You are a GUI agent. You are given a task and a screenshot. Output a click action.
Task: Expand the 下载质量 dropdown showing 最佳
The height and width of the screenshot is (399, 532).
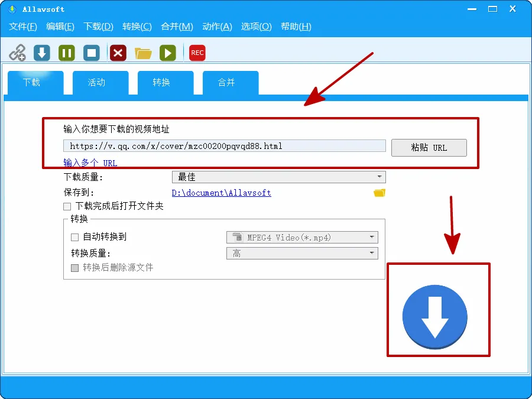[x=278, y=177]
